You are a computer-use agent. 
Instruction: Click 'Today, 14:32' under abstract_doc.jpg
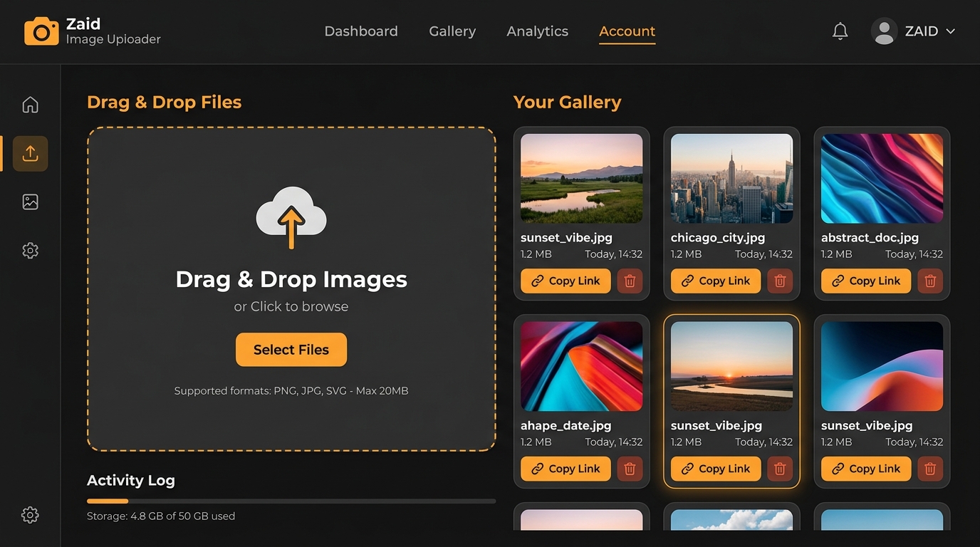[x=914, y=254]
